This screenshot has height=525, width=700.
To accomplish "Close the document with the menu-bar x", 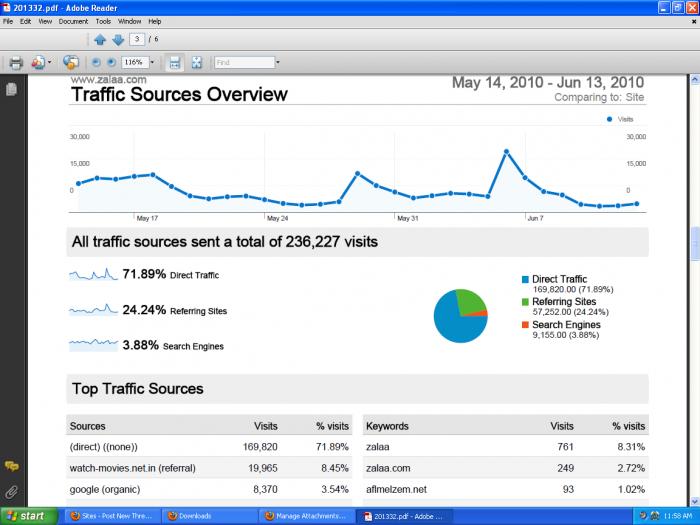I will point(694,21).
